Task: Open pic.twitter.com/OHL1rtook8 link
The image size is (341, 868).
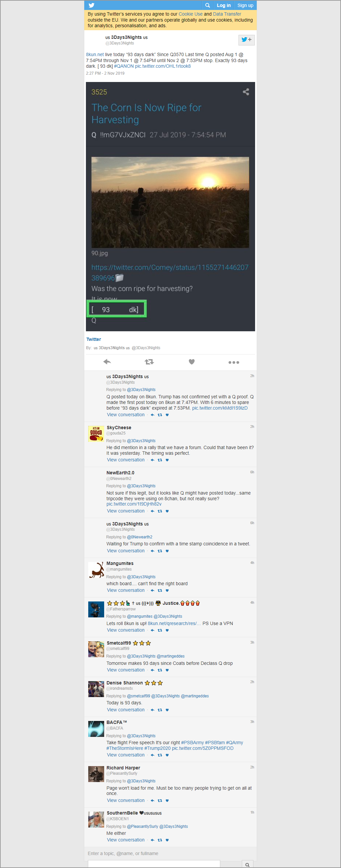Action: 163,66
